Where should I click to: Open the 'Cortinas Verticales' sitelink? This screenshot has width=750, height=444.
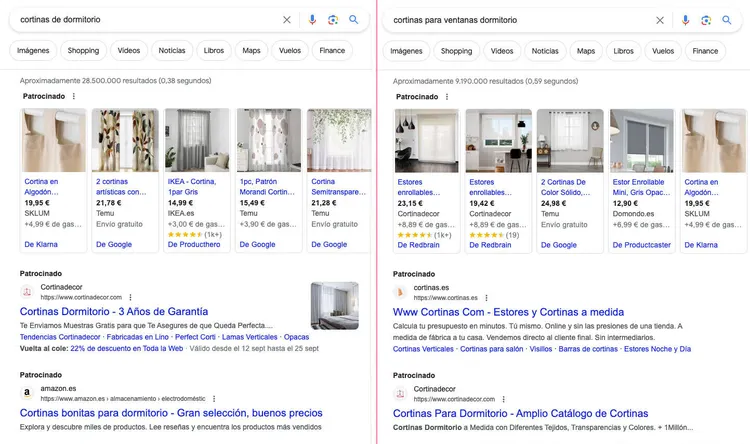[x=423, y=349]
